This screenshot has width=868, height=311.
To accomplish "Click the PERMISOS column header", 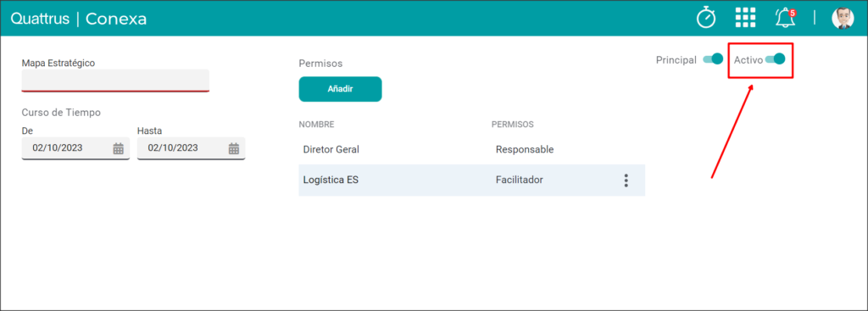I will 513,125.
